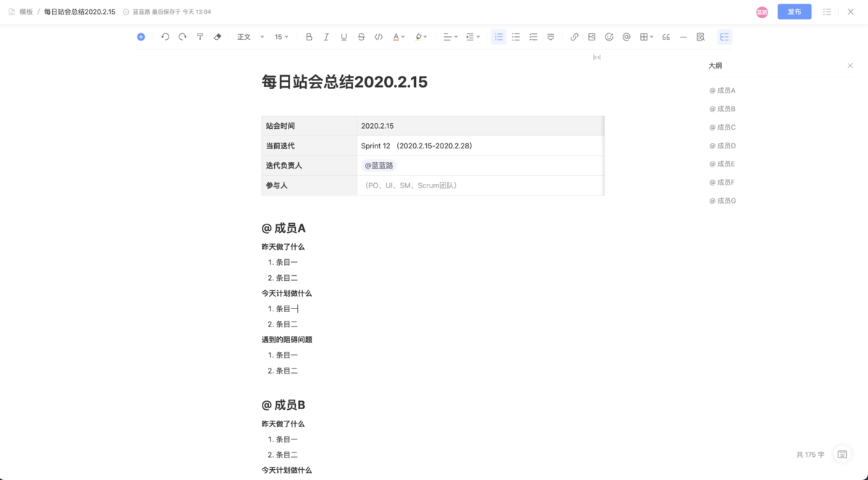Toggle bold formatting
This screenshot has width=868, height=480.
(309, 37)
